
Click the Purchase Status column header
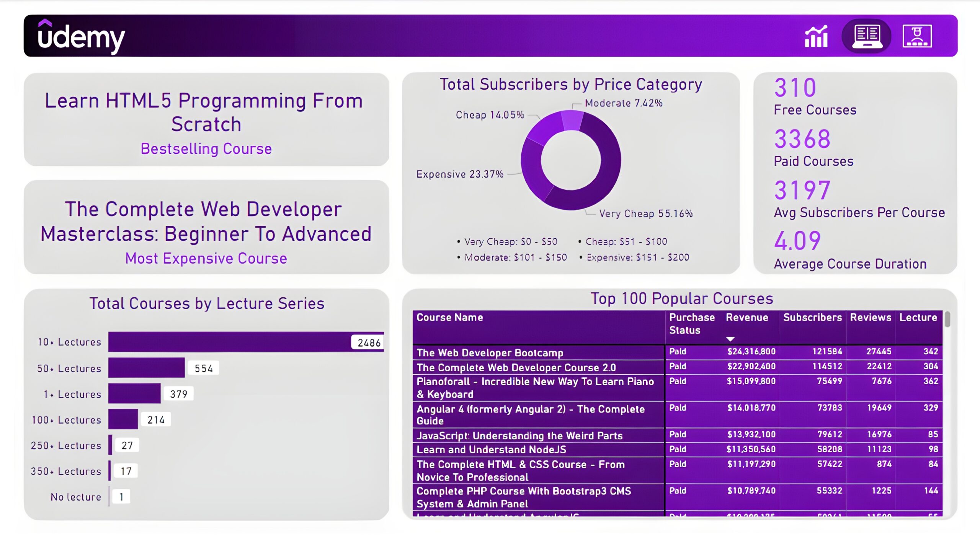pyautogui.click(x=691, y=323)
